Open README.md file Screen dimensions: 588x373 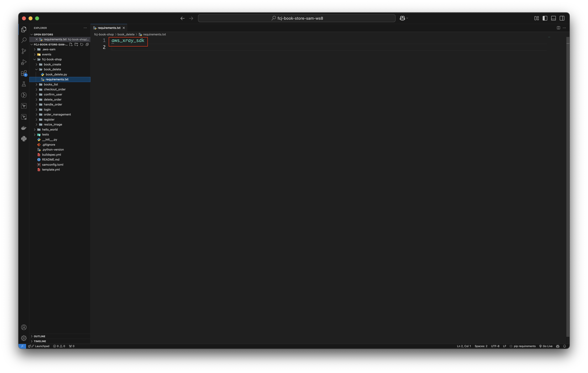coord(51,160)
